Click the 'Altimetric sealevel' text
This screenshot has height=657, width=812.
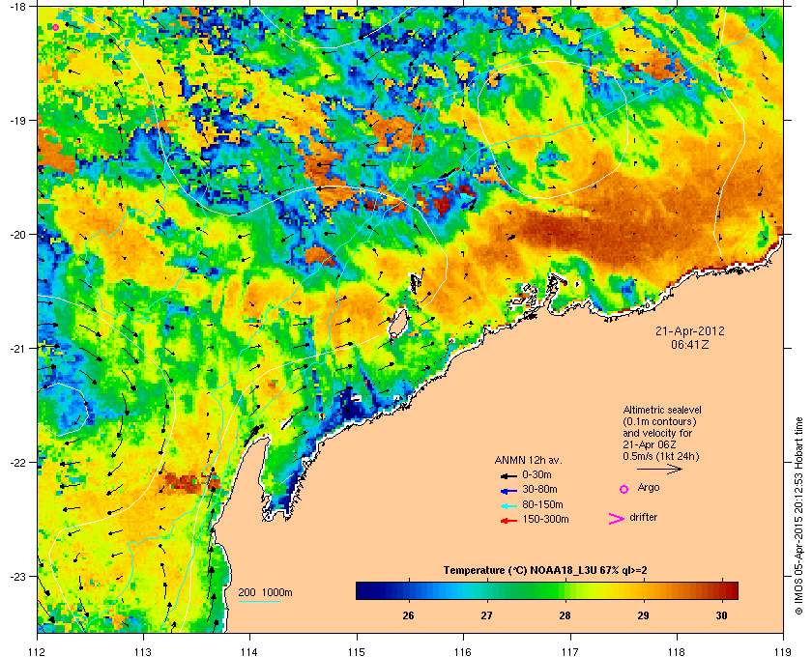(x=662, y=410)
